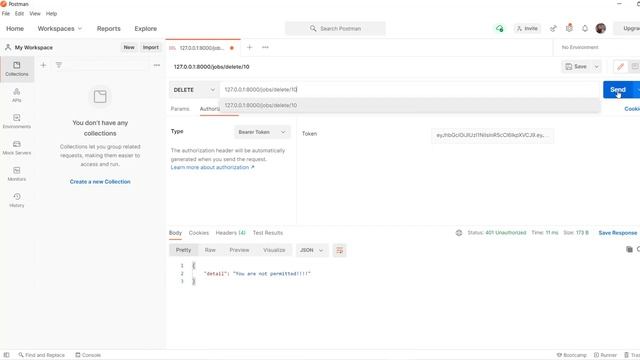Open the Edit menu
Screen dimensions: 640x360
tap(19, 13)
